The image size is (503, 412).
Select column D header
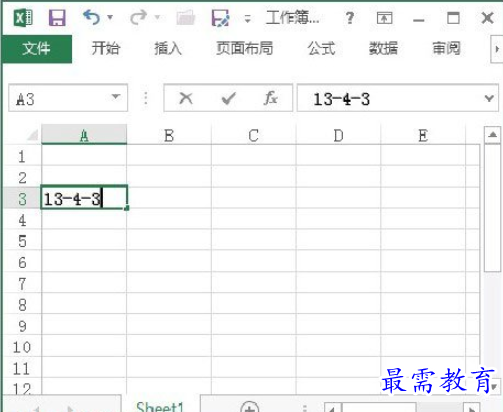pyautogui.click(x=338, y=135)
